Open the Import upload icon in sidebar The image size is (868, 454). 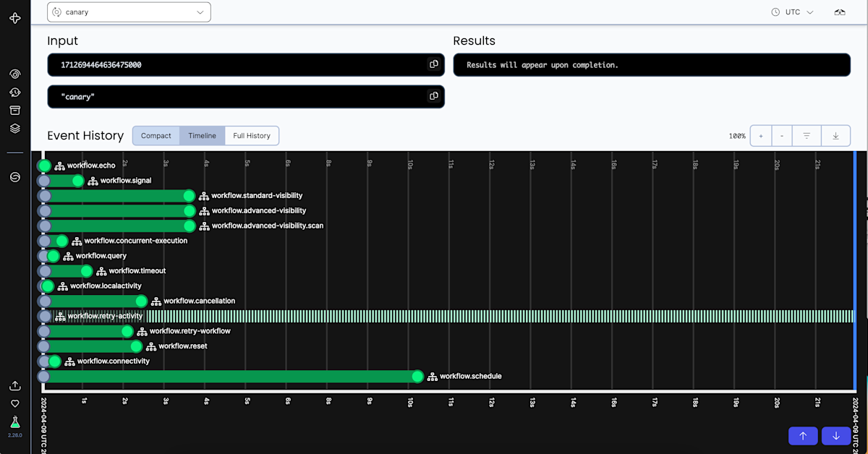[14, 386]
